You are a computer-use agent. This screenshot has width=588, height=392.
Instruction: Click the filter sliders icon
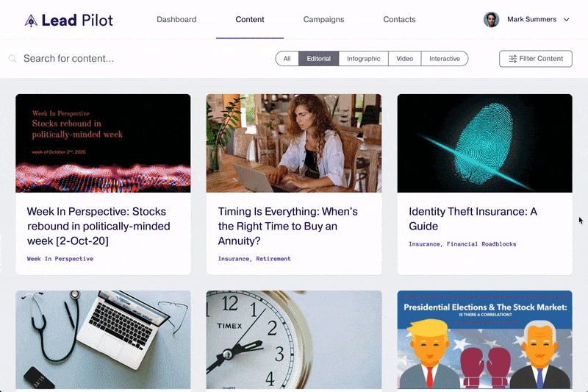pos(512,59)
